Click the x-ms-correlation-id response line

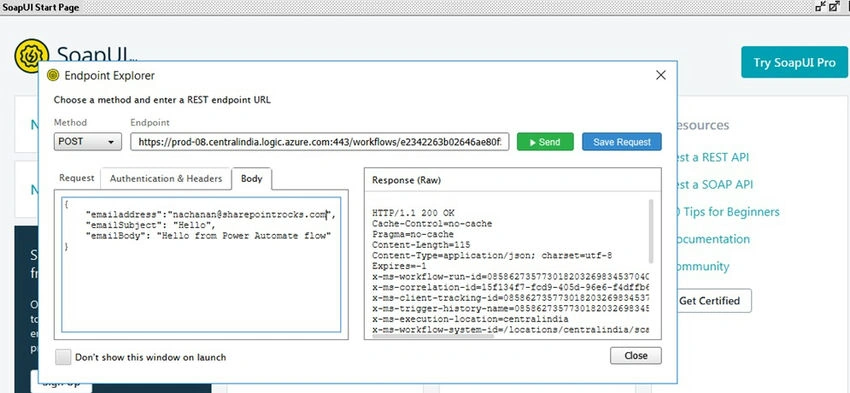coord(511,287)
